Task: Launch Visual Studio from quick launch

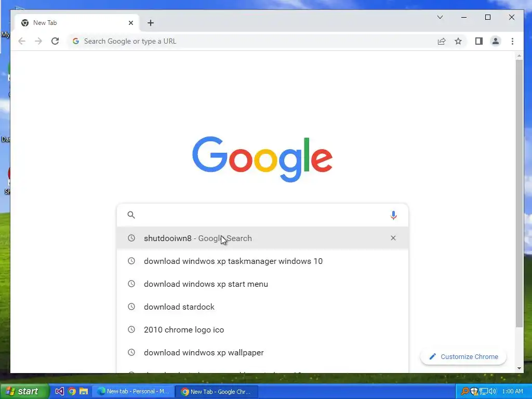Action: coord(59,391)
